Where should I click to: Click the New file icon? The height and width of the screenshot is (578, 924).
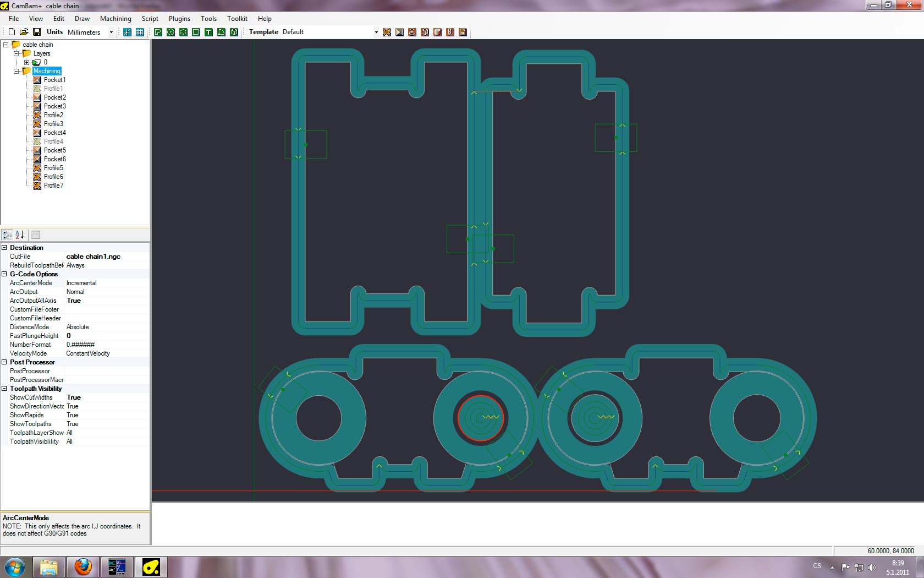(x=12, y=32)
